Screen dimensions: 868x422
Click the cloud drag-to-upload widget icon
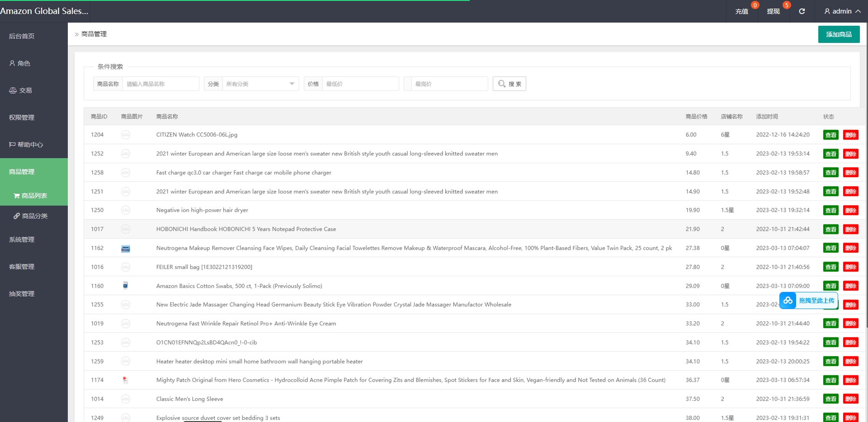coord(788,300)
